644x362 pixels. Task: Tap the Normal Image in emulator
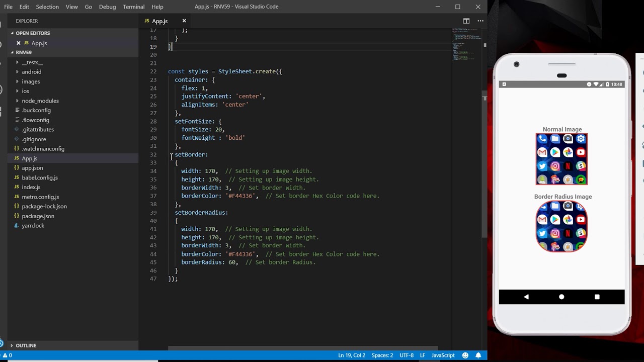pos(561,159)
